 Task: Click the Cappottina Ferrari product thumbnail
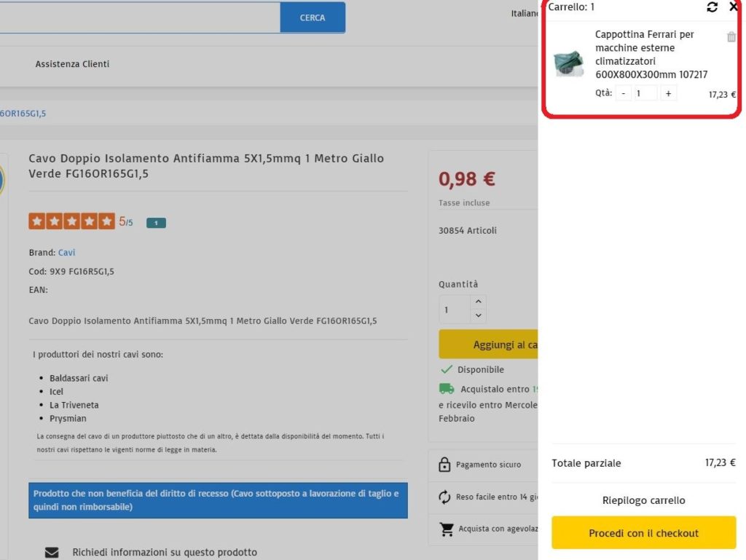[568, 63]
